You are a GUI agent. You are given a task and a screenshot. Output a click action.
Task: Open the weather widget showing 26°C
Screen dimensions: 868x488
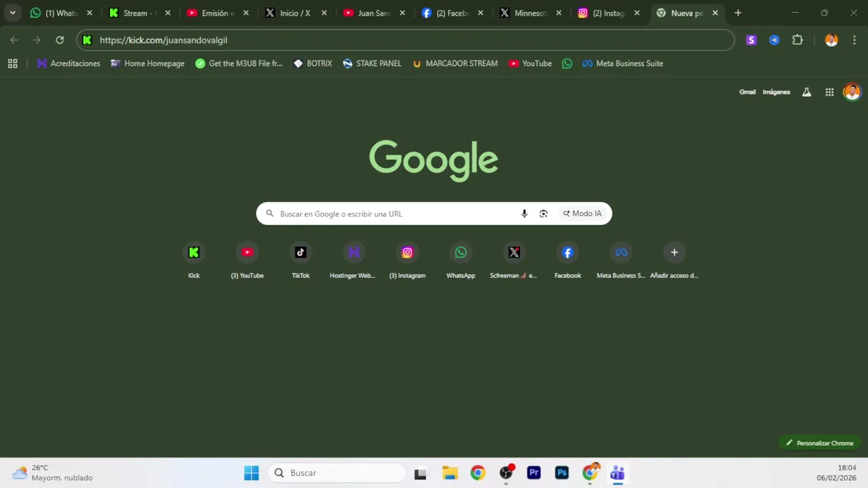click(x=53, y=473)
